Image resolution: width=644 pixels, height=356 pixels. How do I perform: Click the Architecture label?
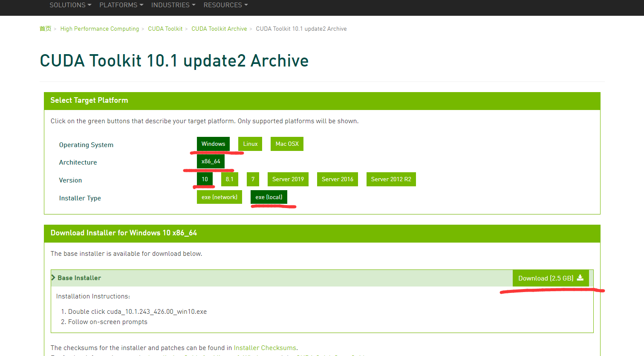coord(78,162)
